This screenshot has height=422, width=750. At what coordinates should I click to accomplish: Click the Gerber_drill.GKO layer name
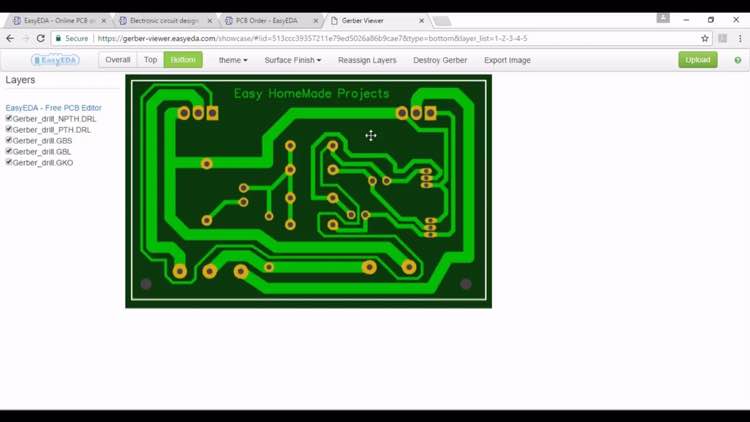click(43, 163)
